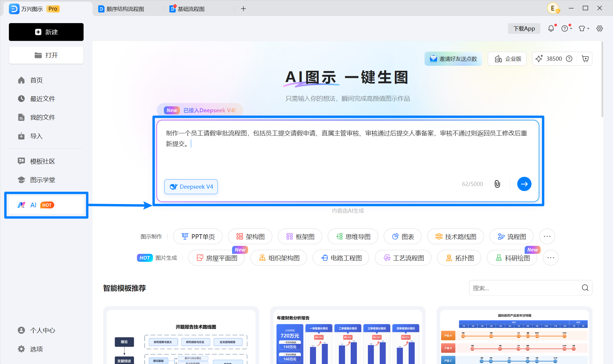Go to 首页 in sidebar
Image resolution: width=613 pixels, height=364 pixels.
point(46,80)
